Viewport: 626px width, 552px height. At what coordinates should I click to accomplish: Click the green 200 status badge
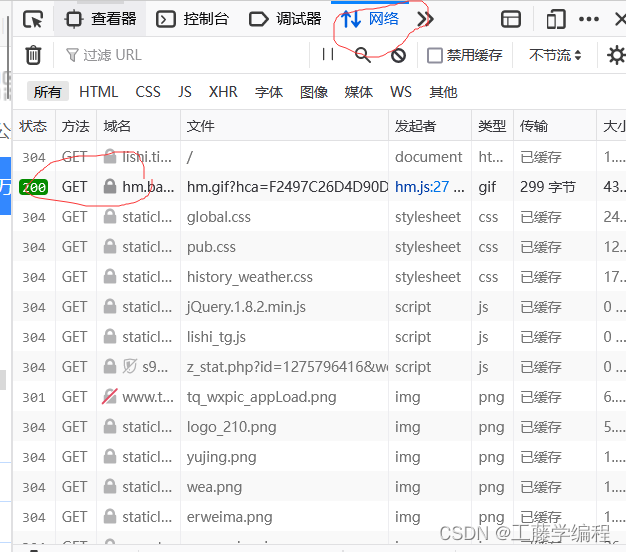[x=34, y=187]
